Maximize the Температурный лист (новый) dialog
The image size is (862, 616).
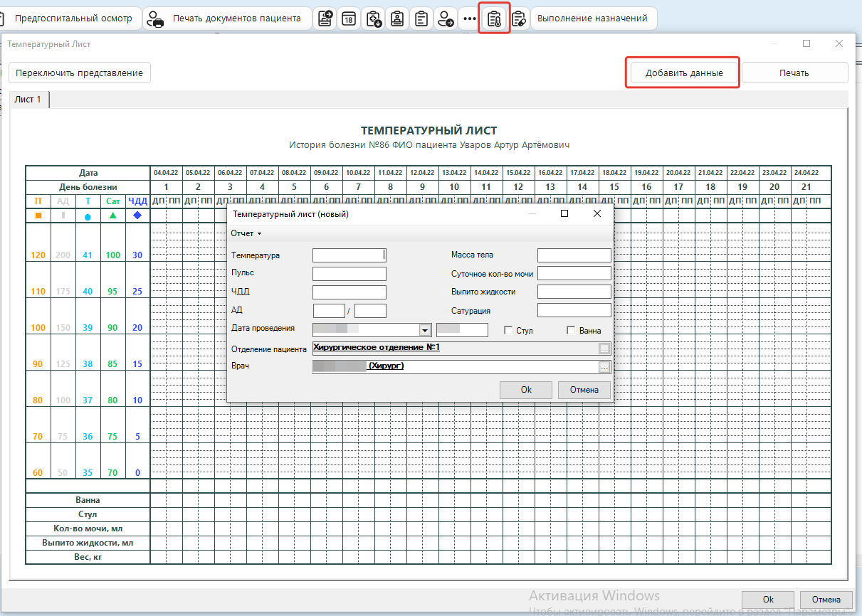pos(564,213)
